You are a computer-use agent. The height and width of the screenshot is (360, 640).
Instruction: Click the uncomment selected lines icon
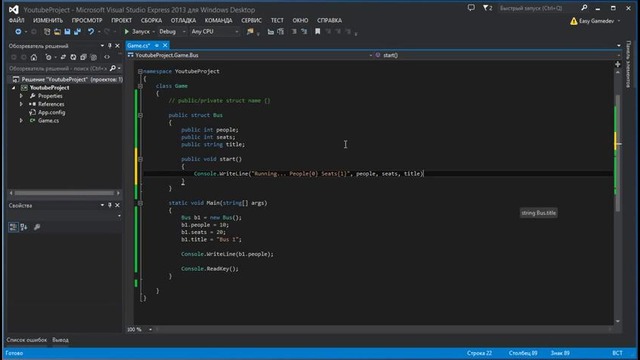click(280, 31)
